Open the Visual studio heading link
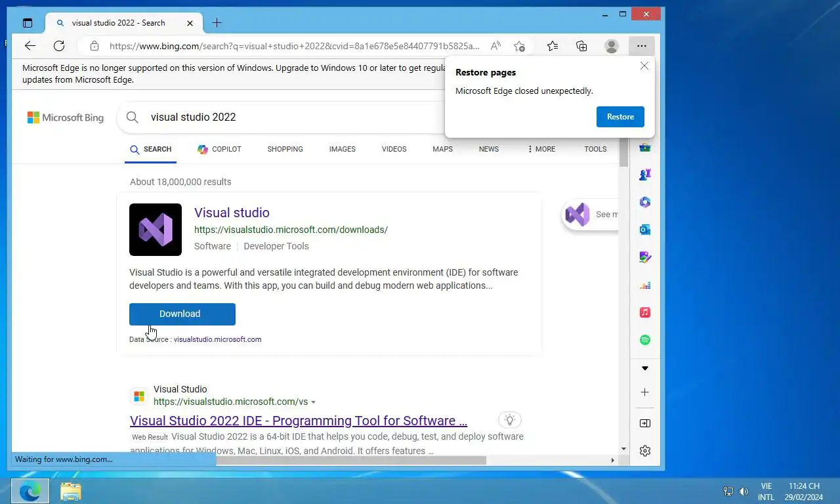 [x=232, y=213]
